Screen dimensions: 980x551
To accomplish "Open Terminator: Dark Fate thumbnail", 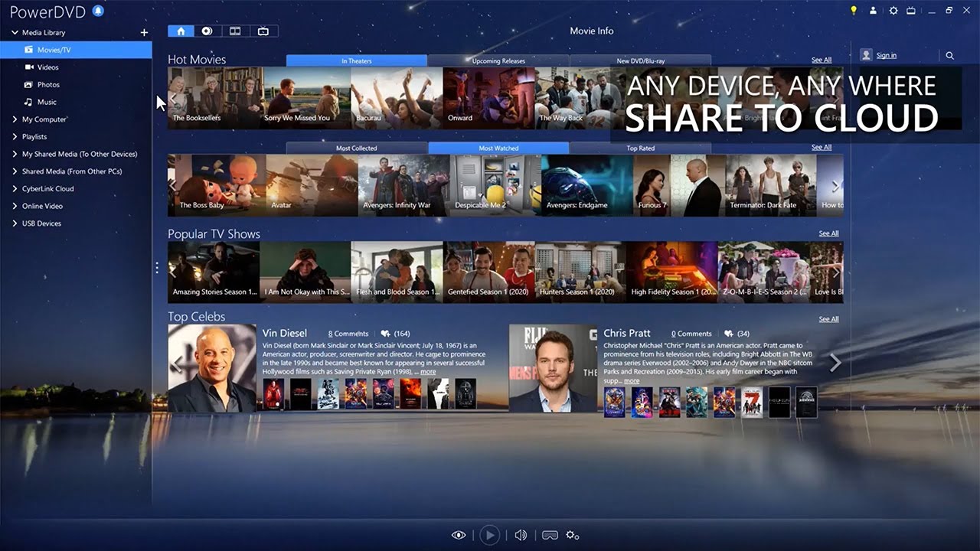I will [x=771, y=185].
